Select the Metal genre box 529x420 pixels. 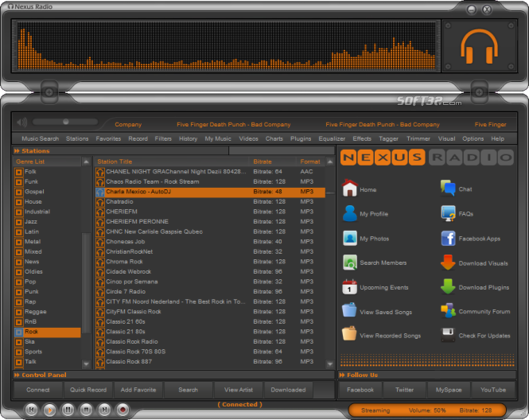tap(19, 243)
